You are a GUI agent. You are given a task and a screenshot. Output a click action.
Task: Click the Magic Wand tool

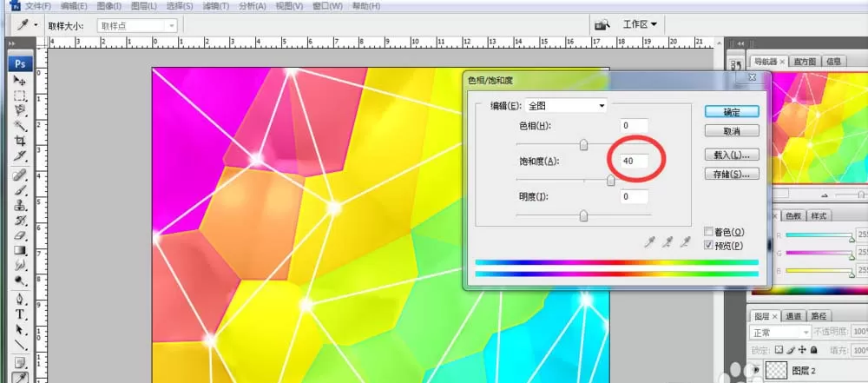click(20, 125)
